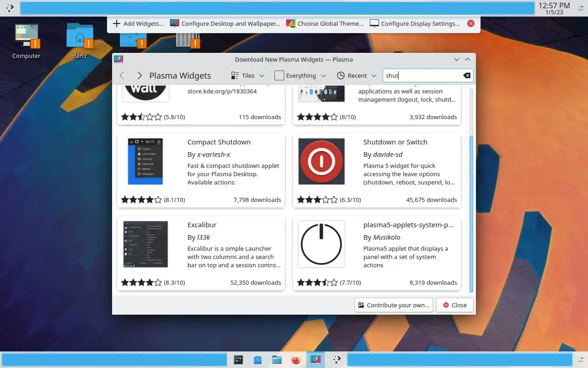The height and width of the screenshot is (368, 588).
Task: Shade the window with the down chevron
Action: click(457, 59)
